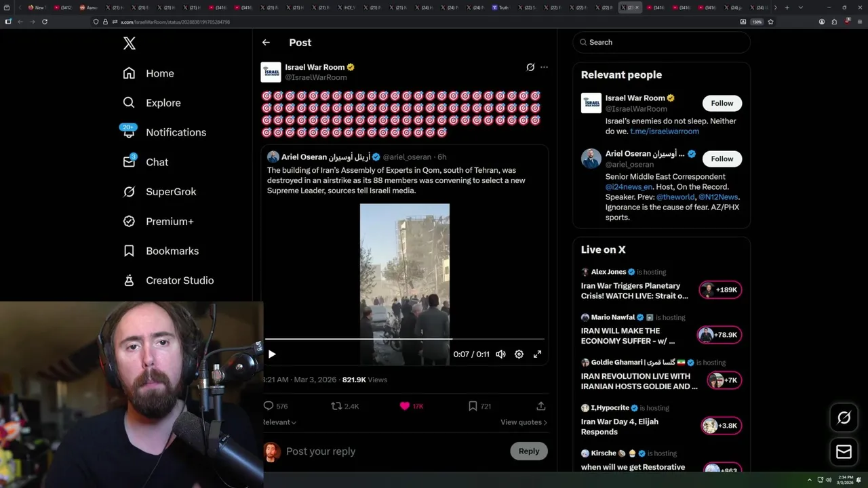The image size is (868, 488).
Task: Open the 150% zoom level indicator
Action: [x=757, y=22]
